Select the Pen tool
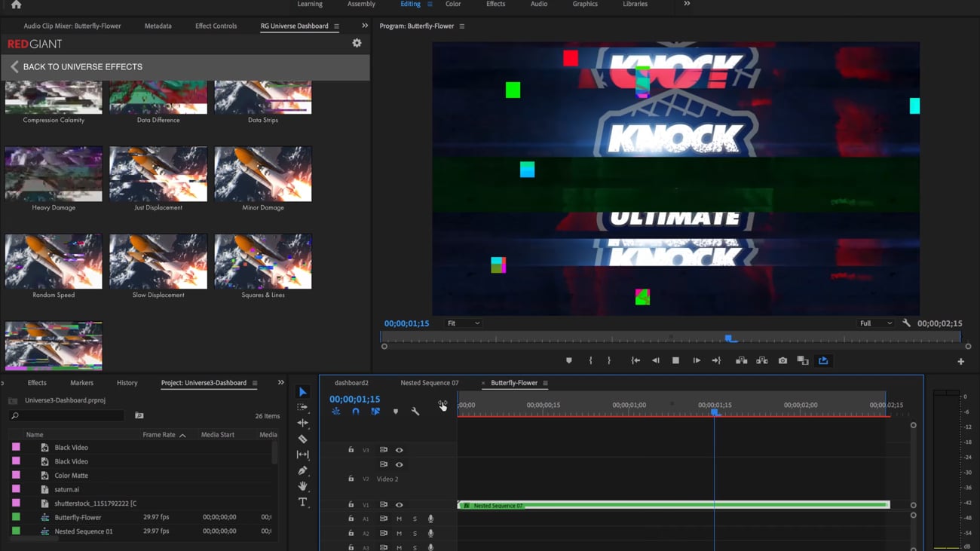The width and height of the screenshot is (980, 551). click(302, 470)
